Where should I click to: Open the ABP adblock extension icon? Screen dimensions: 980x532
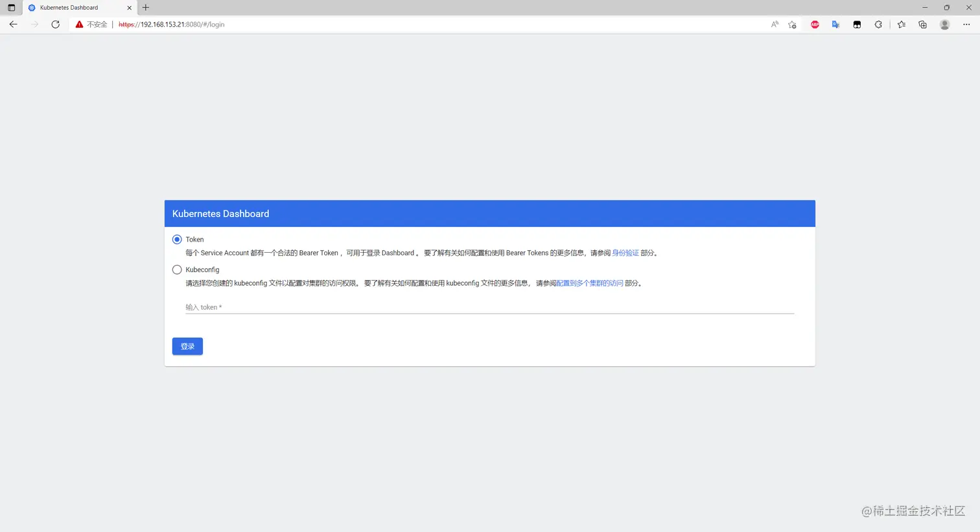[x=815, y=25]
